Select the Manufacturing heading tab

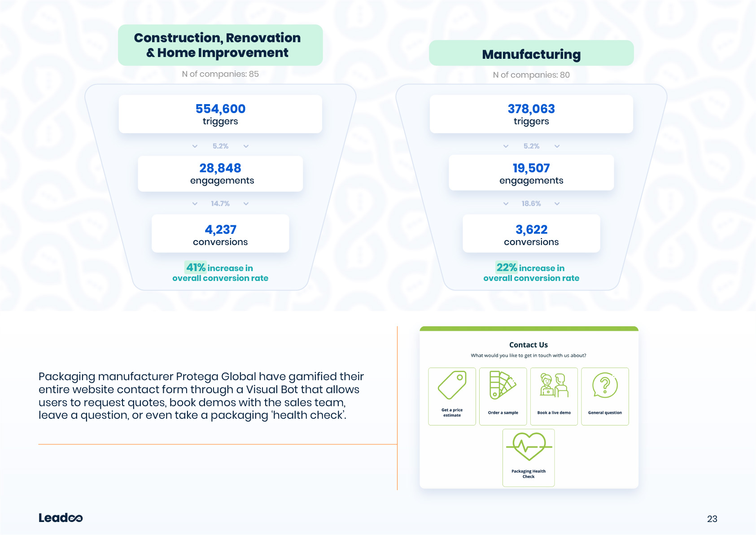click(531, 54)
